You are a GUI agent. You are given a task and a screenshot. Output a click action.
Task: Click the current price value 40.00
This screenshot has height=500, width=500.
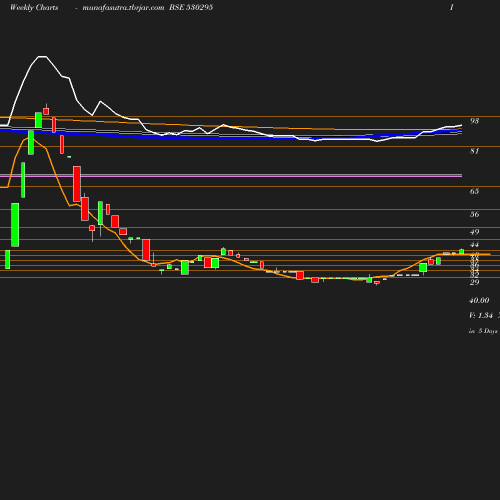[x=479, y=300]
